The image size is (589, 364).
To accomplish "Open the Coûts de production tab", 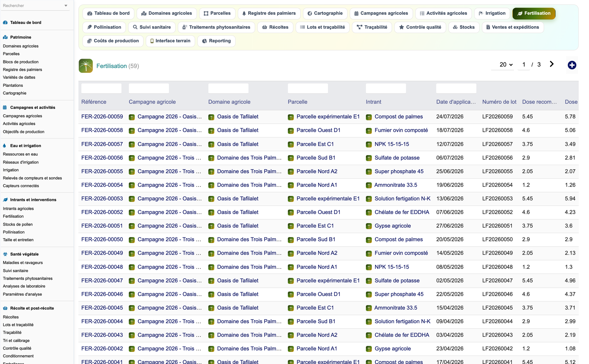I will (113, 41).
